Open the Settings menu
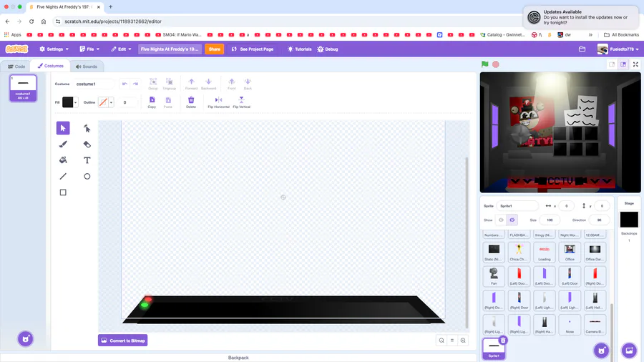The image size is (644, 362). pyautogui.click(x=54, y=49)
